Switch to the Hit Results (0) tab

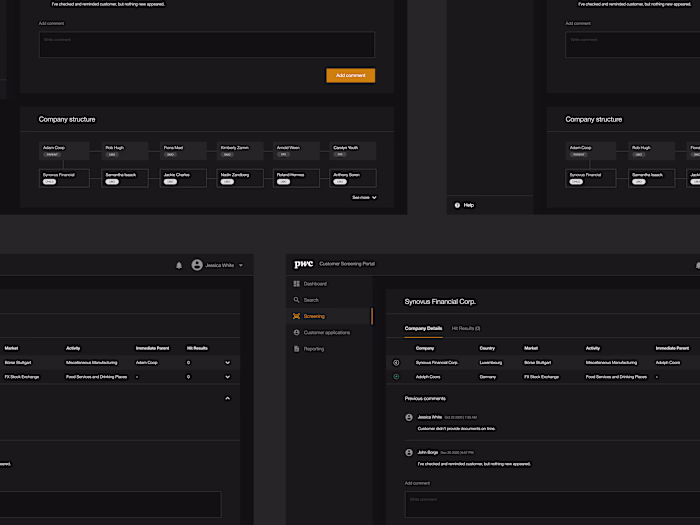466,329
